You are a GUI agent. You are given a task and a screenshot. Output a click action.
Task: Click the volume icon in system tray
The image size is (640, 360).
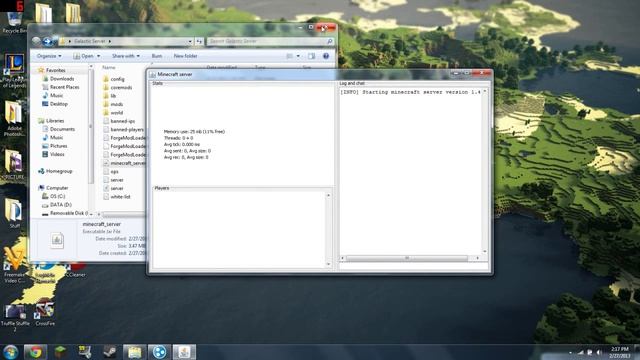click(x=599, y=352)
